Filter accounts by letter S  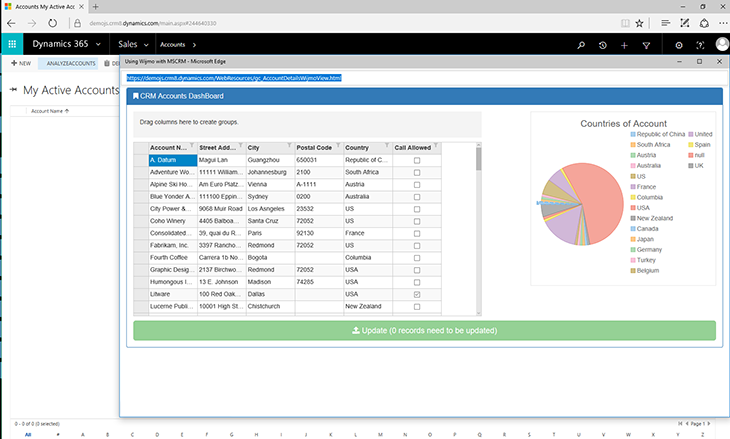[529, 434]
